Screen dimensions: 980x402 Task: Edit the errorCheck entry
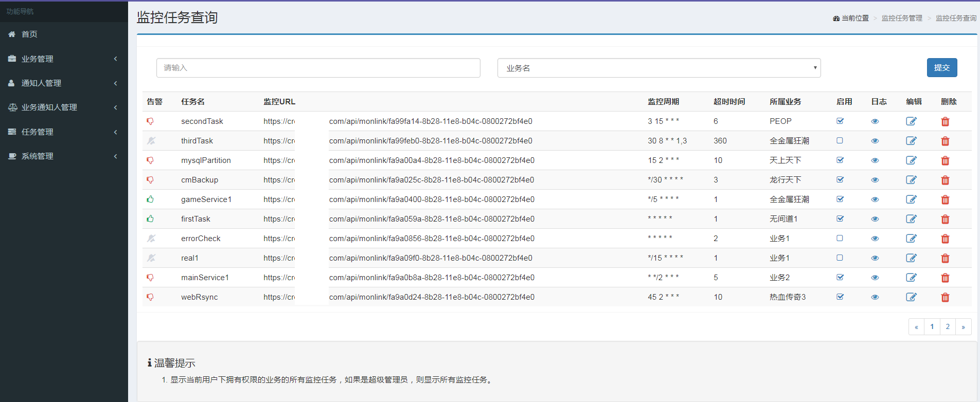click(911, 239)
